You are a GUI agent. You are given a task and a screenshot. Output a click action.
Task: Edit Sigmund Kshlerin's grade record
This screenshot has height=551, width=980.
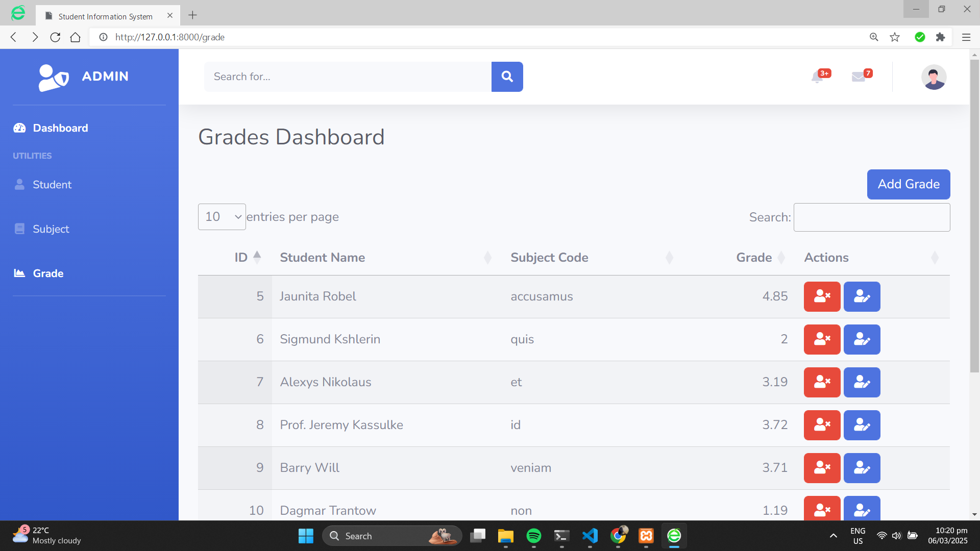(862, 339)
